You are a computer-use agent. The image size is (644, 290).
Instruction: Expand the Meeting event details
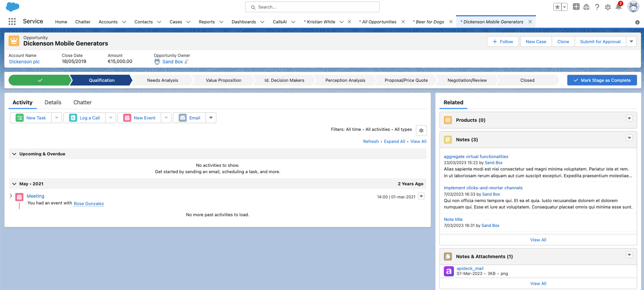click(11, 196)
